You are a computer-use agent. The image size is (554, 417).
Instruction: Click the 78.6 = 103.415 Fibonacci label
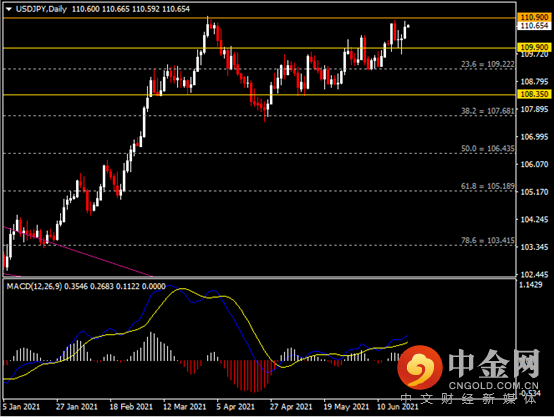(x=488, y=240)
